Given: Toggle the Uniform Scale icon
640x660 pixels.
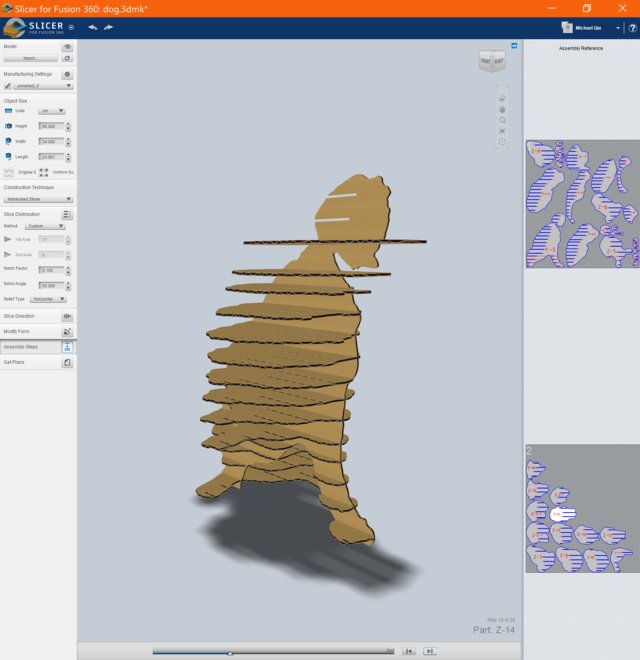Looking at the screenshot, I should (x=43, y=172).
